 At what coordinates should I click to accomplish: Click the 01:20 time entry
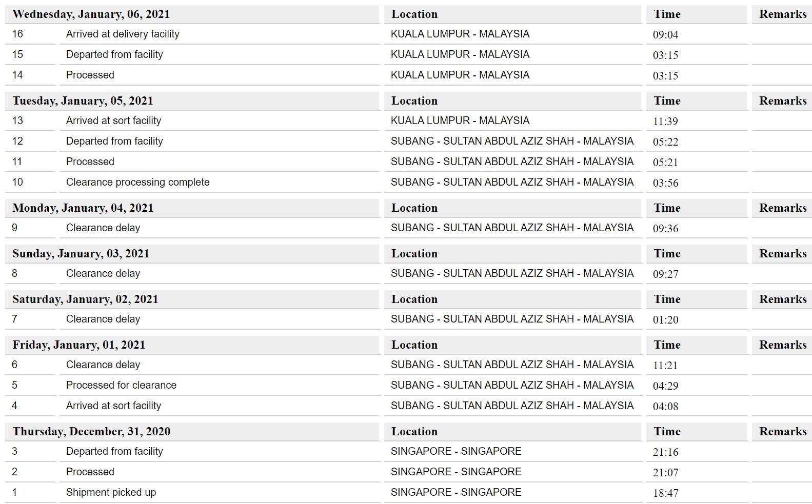tap(665, 320)
